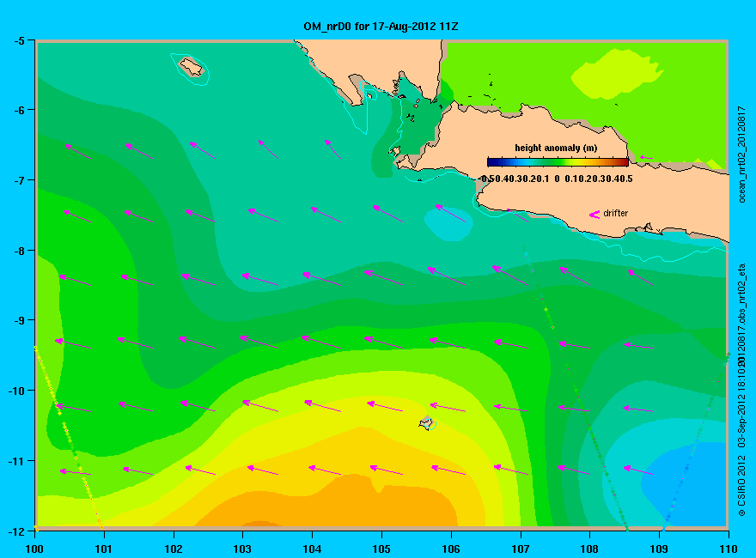The width and height of the screenshot is (756, 558).
Task: Click the colour bar scale numbers row
Action: 557,179
